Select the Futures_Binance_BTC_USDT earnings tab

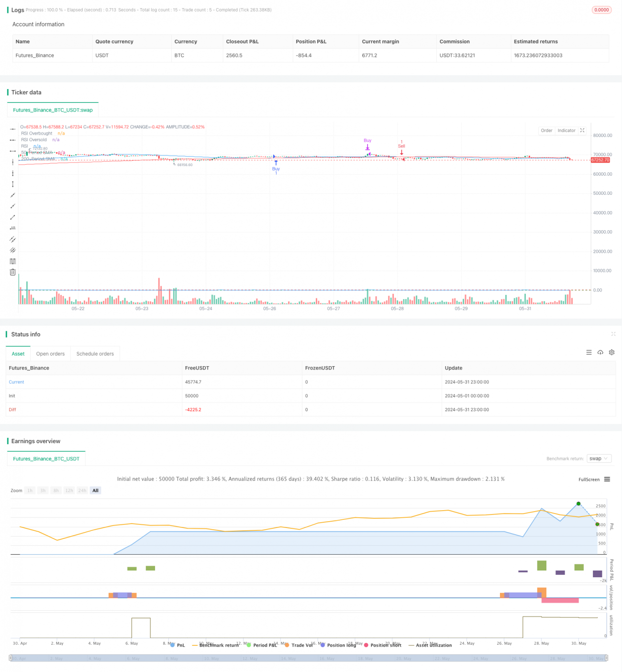[46, 459]
